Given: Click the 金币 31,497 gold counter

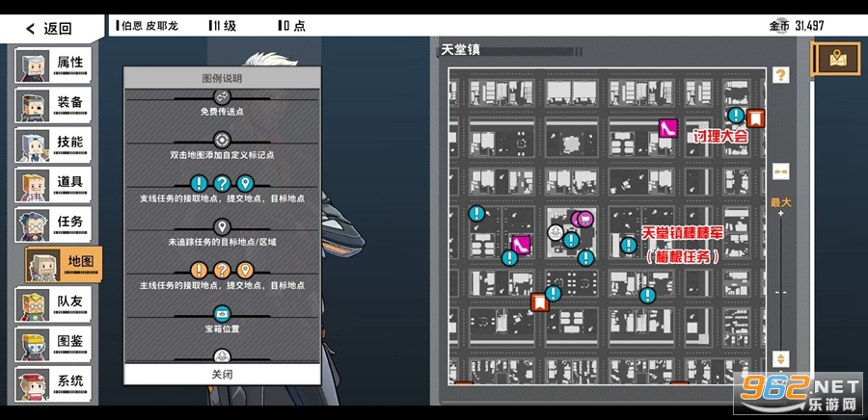Looking at the screenshot, I should tap(797, 26).
